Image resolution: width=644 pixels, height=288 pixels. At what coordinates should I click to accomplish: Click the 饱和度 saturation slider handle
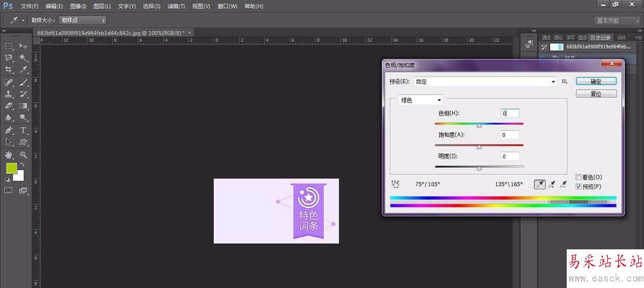pos(479,147)
